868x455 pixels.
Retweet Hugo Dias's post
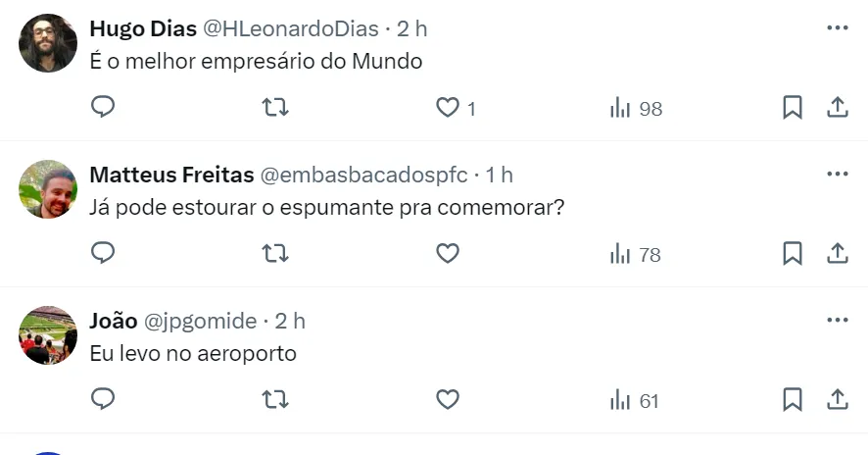[x=276, y=107]
